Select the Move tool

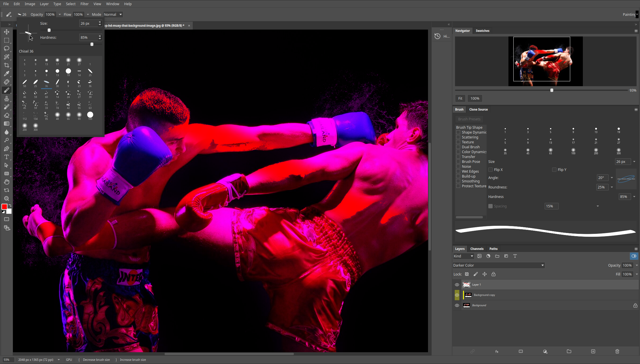tap(7, 32)
